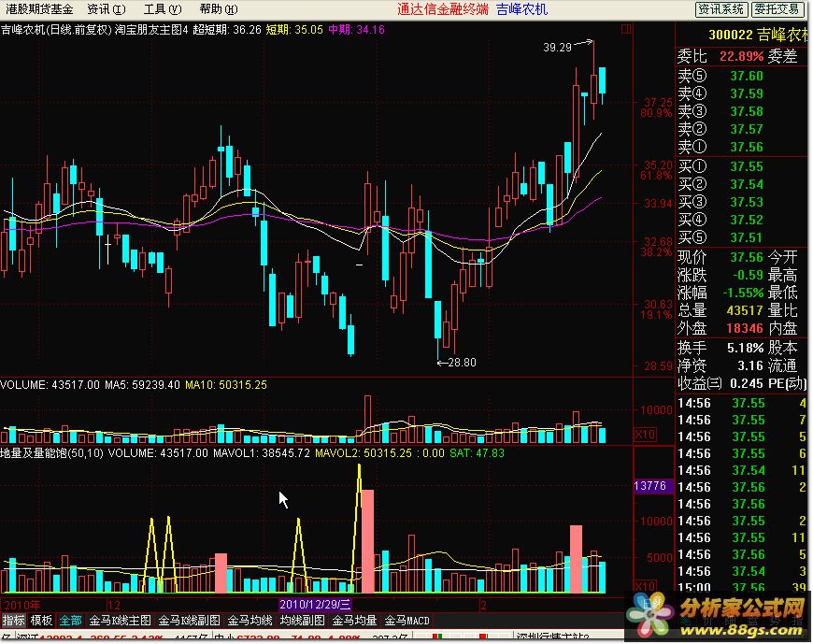
Task: Switch to 金马K线主图 indicator
Action: 121,620
